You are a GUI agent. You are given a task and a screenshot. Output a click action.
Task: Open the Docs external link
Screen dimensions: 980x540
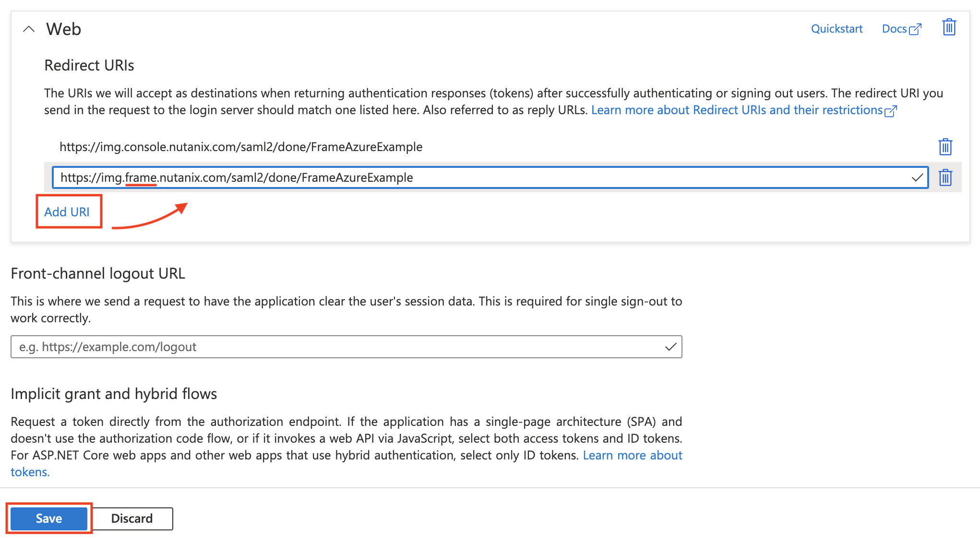click(894, 29)
